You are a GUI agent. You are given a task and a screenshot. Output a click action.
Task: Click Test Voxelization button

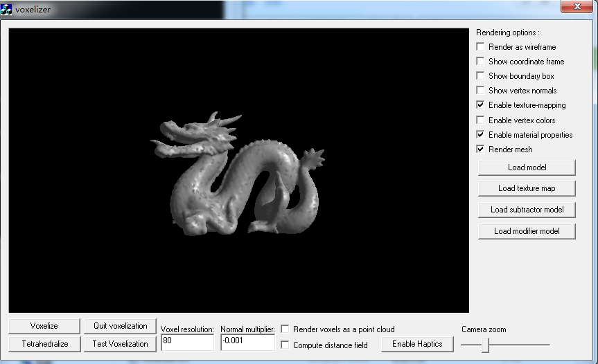[x=120, y=344]
